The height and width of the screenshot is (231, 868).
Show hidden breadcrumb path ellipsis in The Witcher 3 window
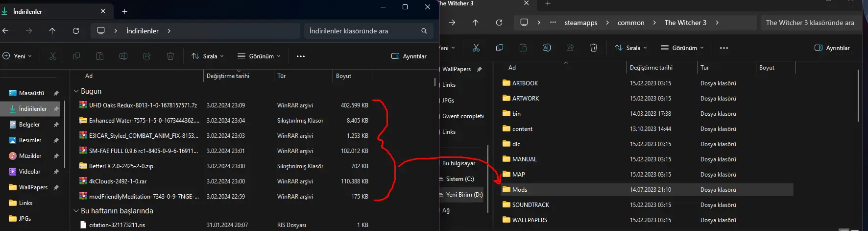point(553,23)
